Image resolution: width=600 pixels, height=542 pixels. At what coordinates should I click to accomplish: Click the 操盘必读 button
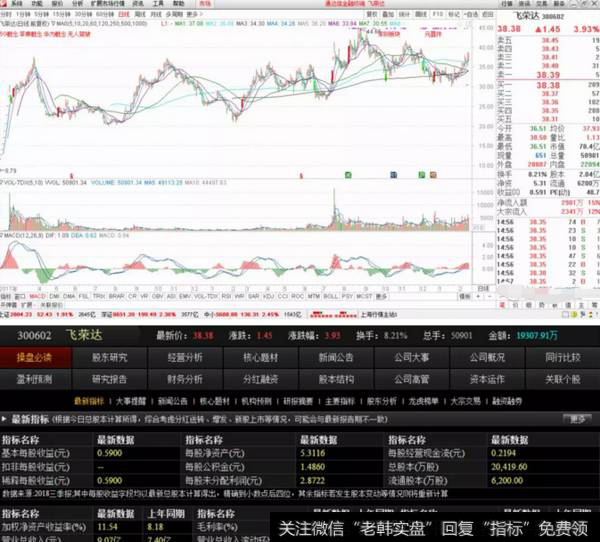pos(35,358)
